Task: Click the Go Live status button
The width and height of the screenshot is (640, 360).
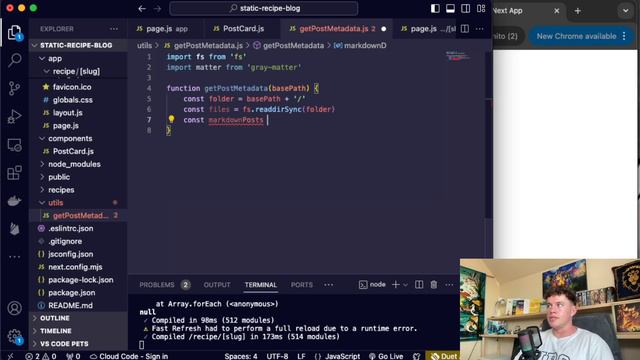Action: click(x=386, y=356)
